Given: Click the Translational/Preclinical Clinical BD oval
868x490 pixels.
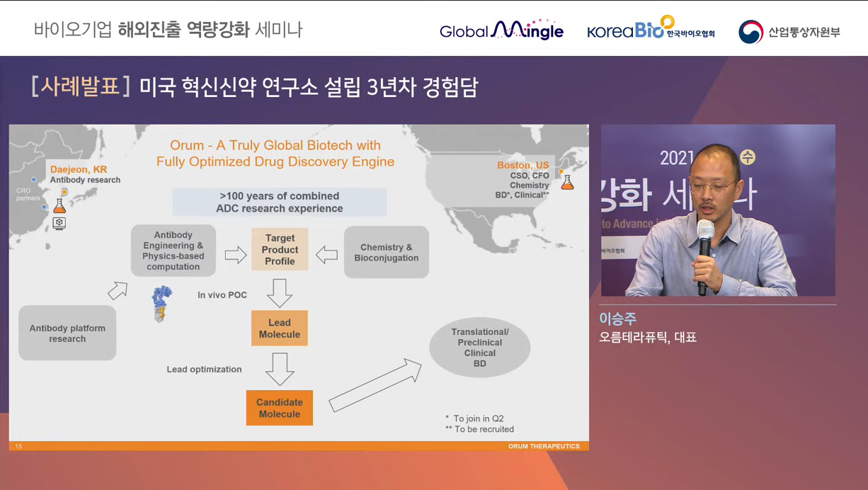Looking at the screenshot, I should coord(480,348).
